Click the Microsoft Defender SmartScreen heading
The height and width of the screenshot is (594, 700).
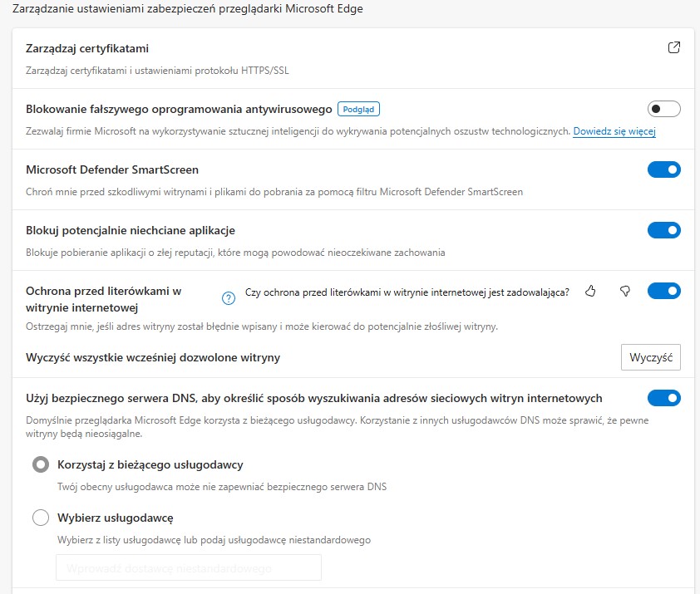pos(112,169)
